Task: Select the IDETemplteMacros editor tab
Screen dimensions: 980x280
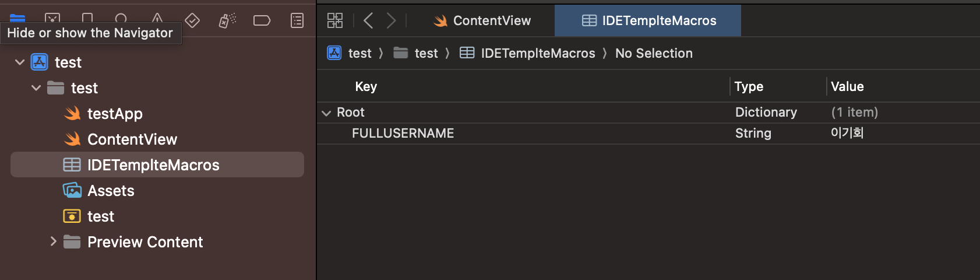Action: pos(648,20)
